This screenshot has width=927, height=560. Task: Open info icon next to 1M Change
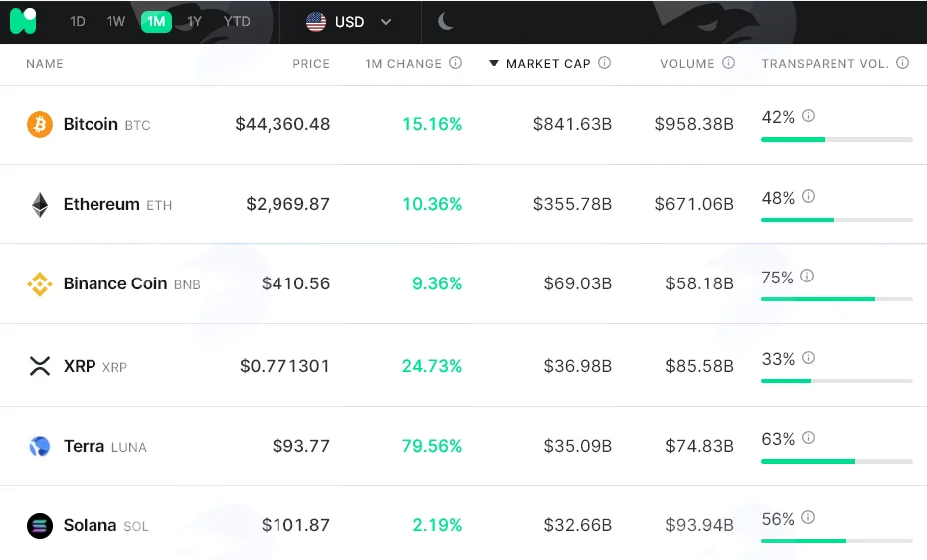click(455, 62)
